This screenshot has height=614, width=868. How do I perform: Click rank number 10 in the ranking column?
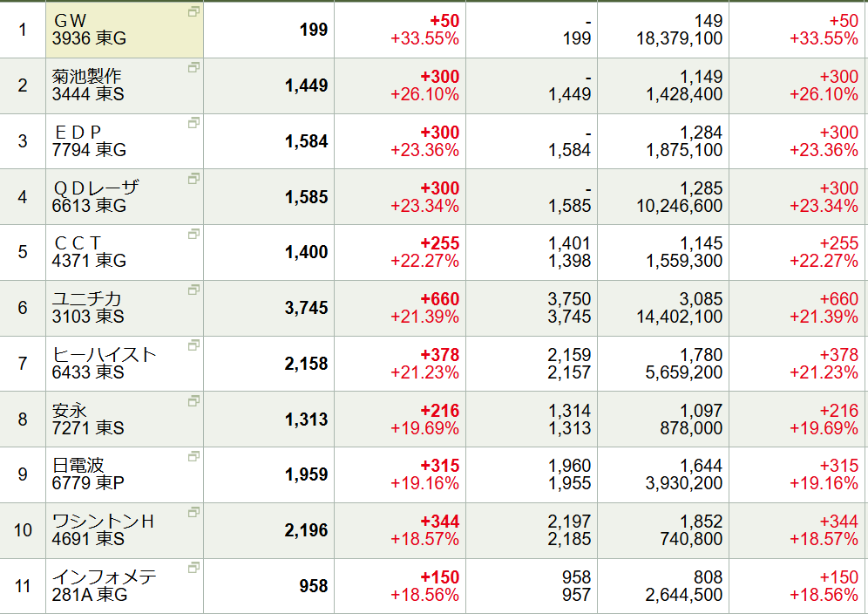[x=23, y=530]
